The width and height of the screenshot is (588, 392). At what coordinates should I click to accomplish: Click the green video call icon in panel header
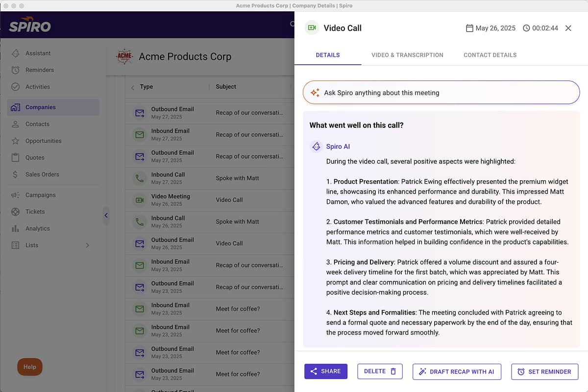[311, 28]
